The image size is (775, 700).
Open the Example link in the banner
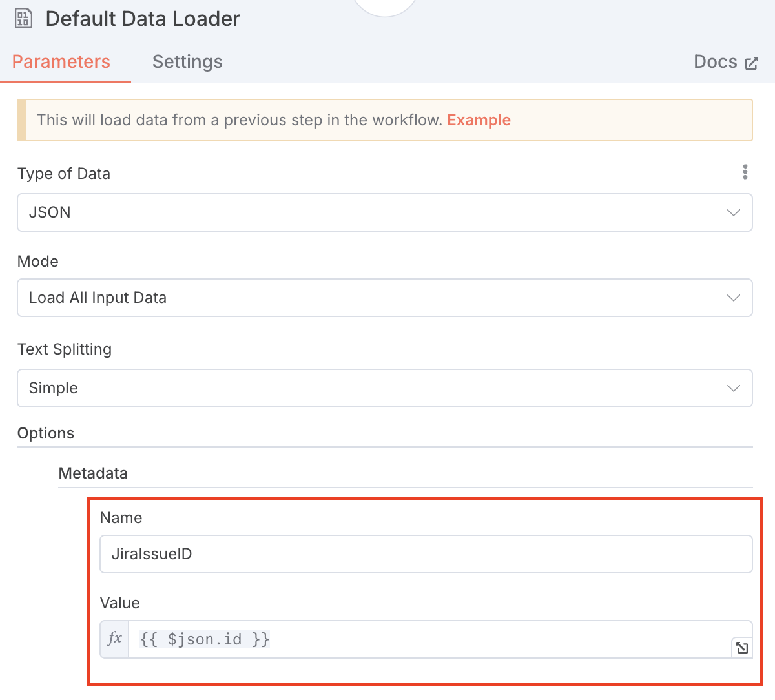[479, 119]
